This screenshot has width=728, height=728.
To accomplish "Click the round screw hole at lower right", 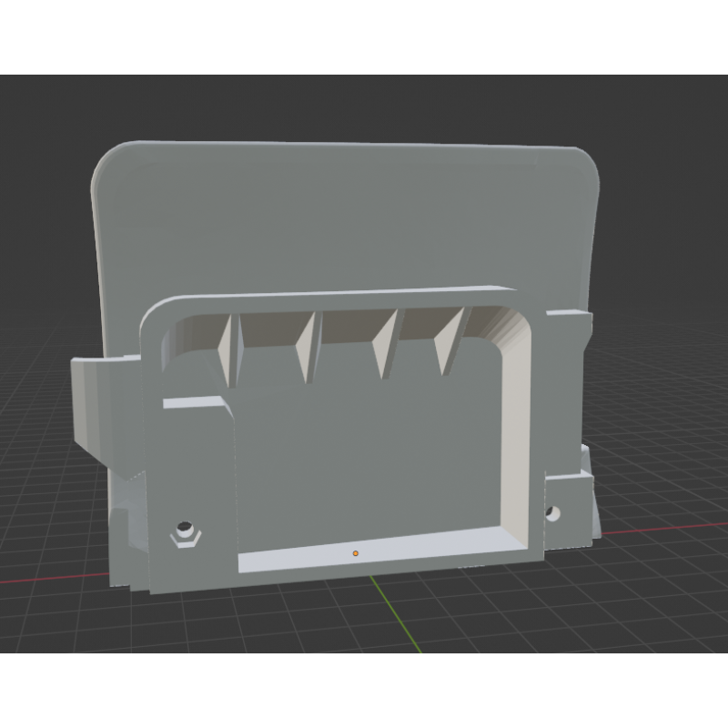I will tap(554, 513).
